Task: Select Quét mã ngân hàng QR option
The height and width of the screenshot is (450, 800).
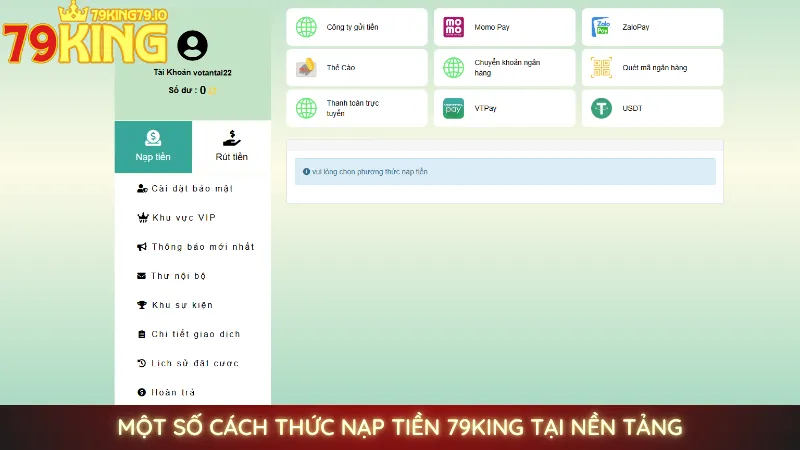Action: (x=653, y=67)
